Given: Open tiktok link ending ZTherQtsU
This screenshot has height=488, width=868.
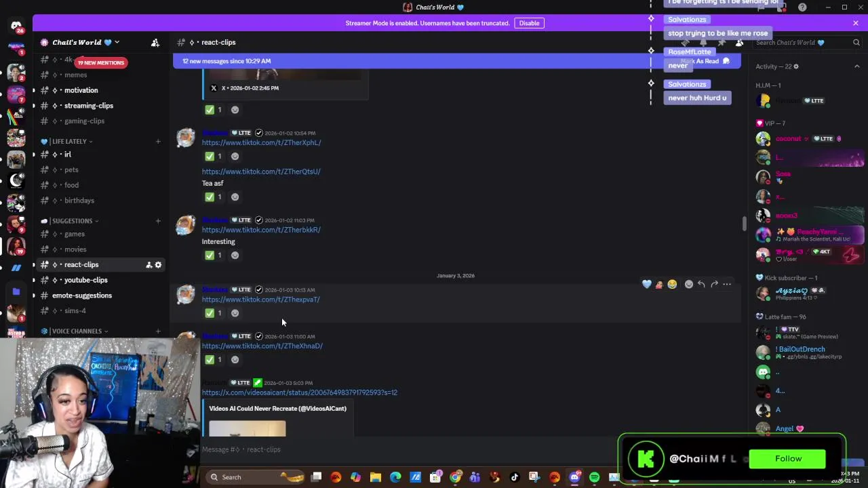Looking at the screenshot, I should (261, 172).
